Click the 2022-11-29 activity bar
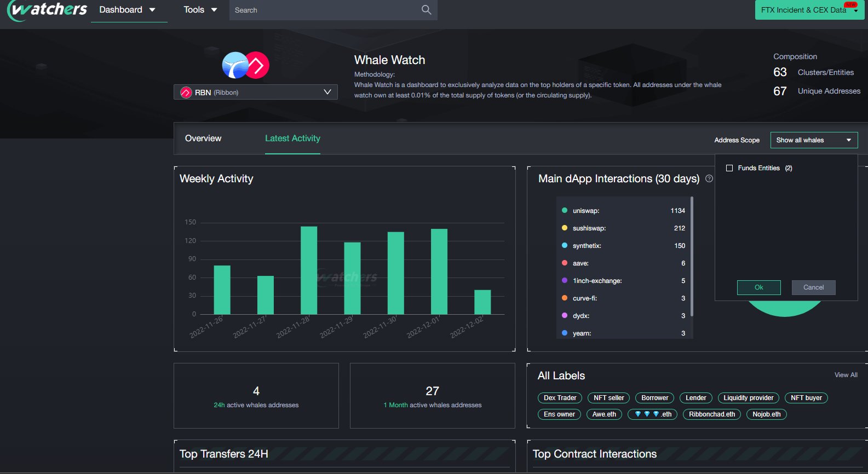The width and height of the screenshot is (868, 474). (x=352, y=278)
